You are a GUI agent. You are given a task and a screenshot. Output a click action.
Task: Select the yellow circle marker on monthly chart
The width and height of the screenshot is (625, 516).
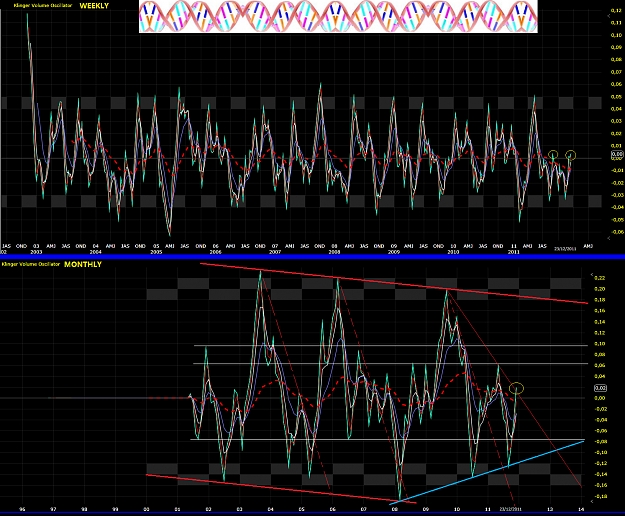pyautogui.click(x=517, y=388)
